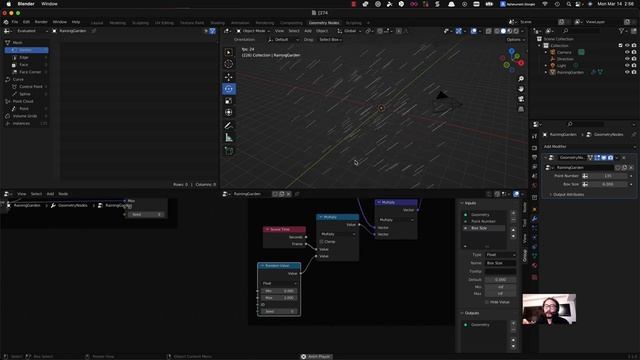Select Edge domain in spreadsheet
Screen dimensions: 640x360
coord(27,58)
